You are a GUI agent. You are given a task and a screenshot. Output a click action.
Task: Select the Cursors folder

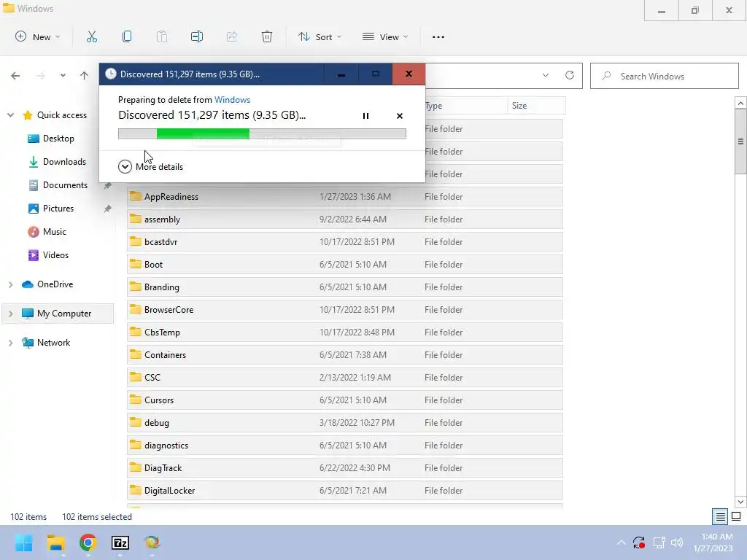pos(345,400)
